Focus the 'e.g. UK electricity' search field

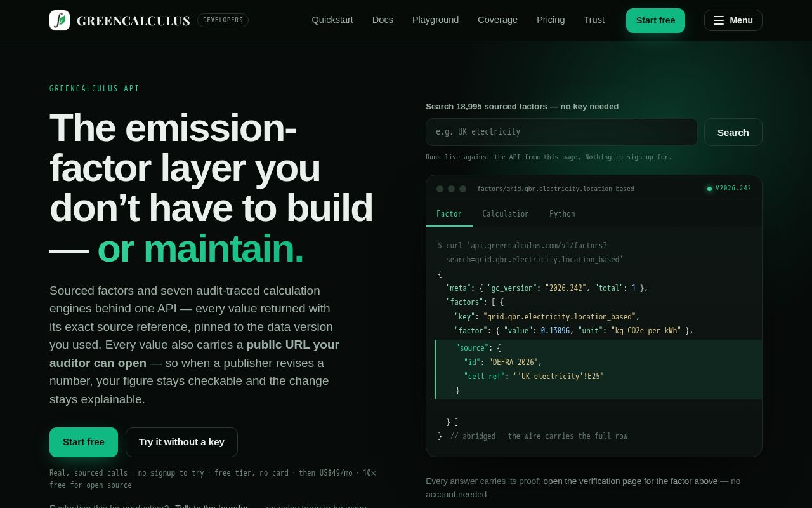(561, 132)
